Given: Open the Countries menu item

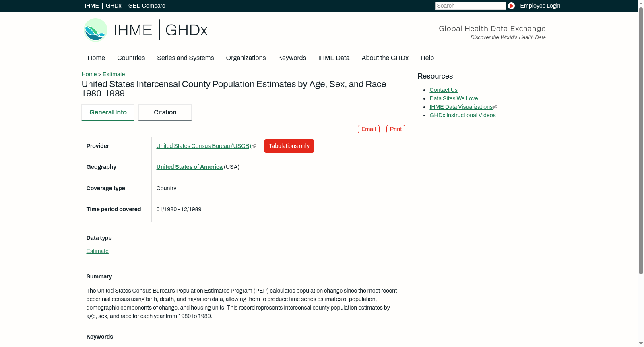Looking at the screenshot, I should click(x=131, y=58).
